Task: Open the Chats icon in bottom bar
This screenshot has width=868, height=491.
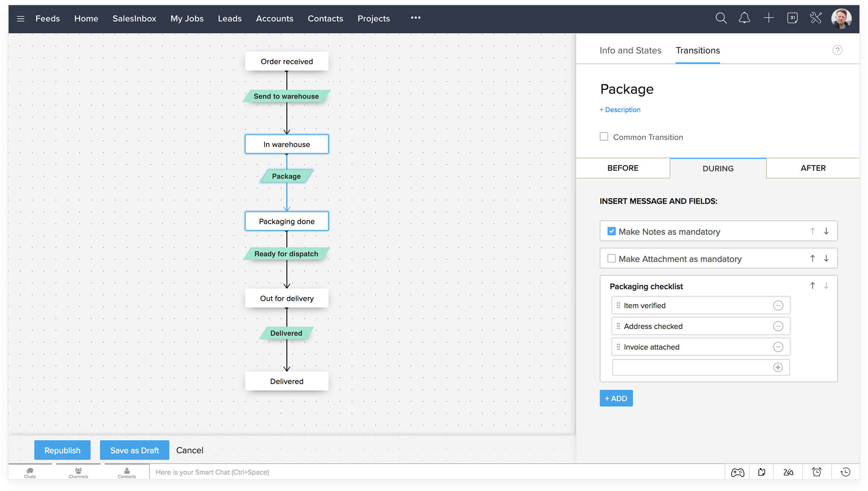Action: tap(30, 473)
